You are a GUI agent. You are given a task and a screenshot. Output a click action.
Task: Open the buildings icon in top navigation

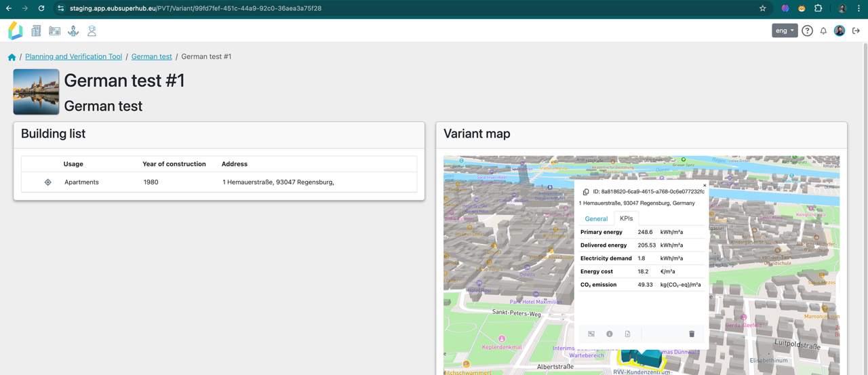(36, 31)
